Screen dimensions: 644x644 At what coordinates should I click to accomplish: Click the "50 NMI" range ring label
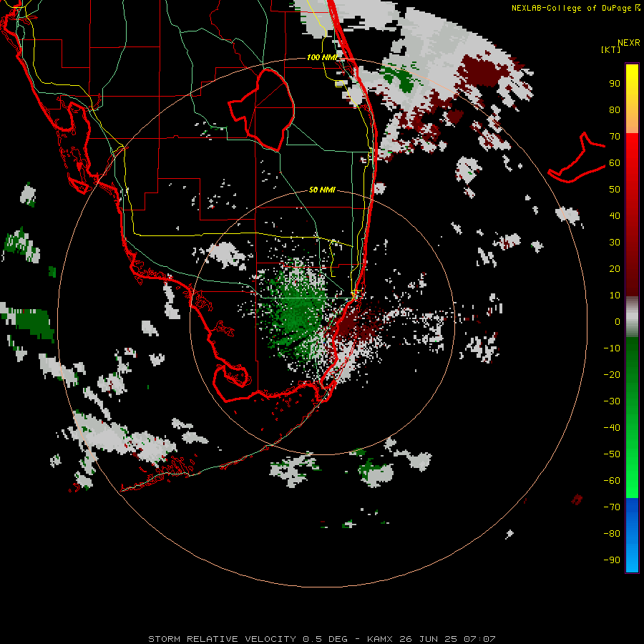click(x=322, y=190)
